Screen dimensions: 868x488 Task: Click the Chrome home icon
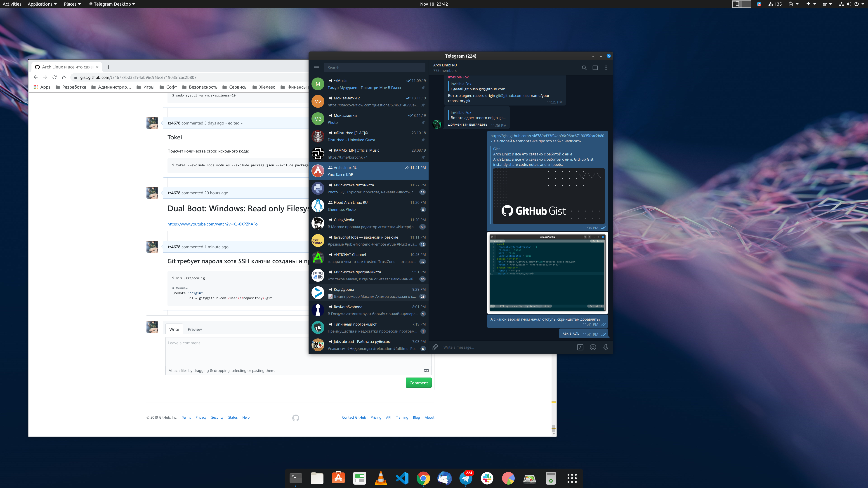tap(64, 77)
